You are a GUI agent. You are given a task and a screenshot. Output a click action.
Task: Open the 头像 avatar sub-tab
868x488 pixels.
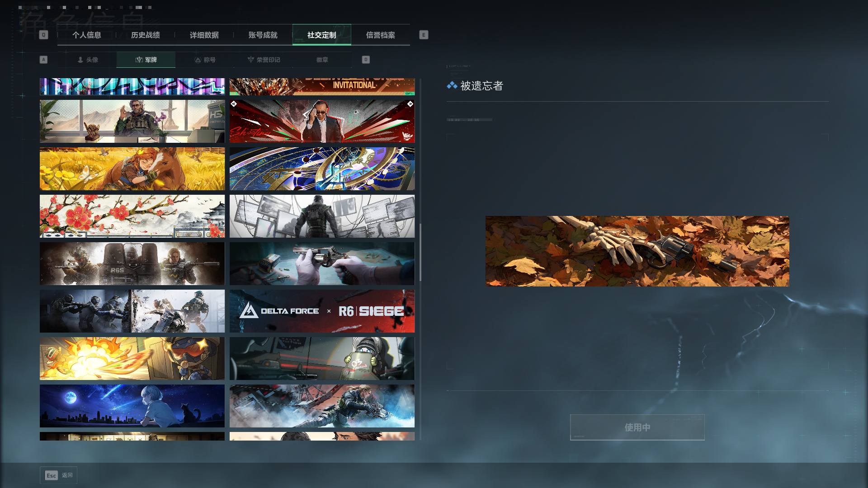pos(87,60)
